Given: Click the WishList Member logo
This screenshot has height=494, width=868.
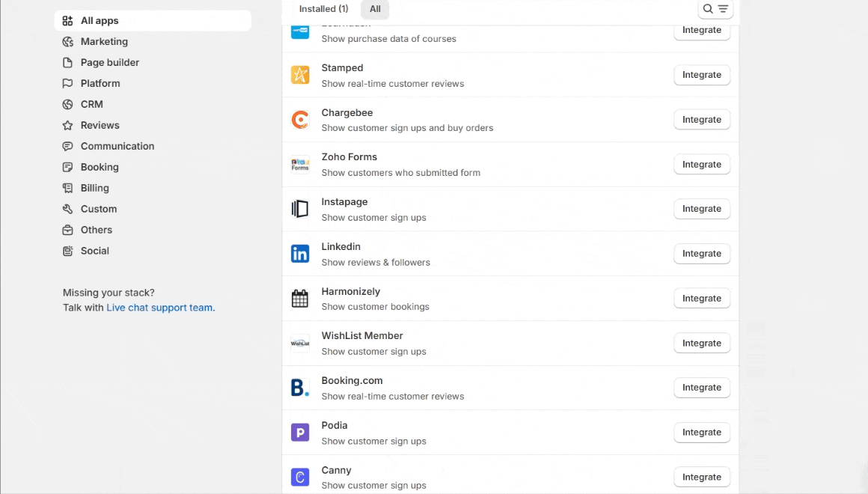Looking at the screenshot, I should coord(300,344).
